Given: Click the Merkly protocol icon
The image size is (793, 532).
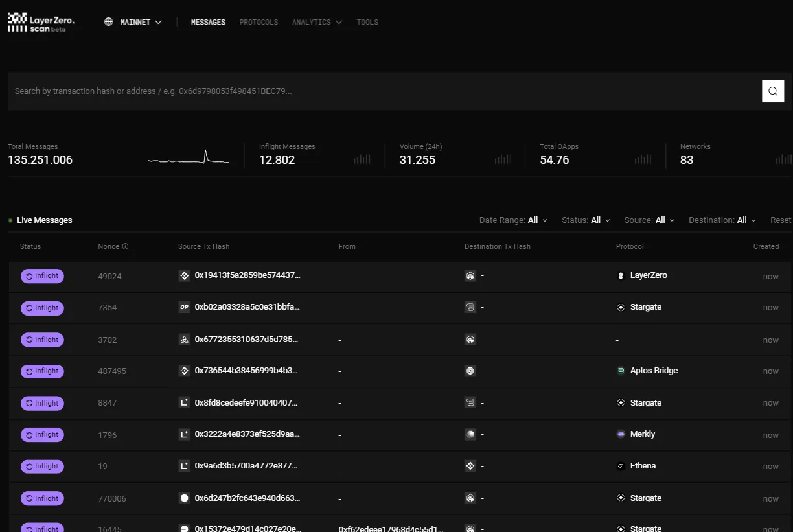Looking at the screenshot, I should pyautogui.click(x=621, y=434).
